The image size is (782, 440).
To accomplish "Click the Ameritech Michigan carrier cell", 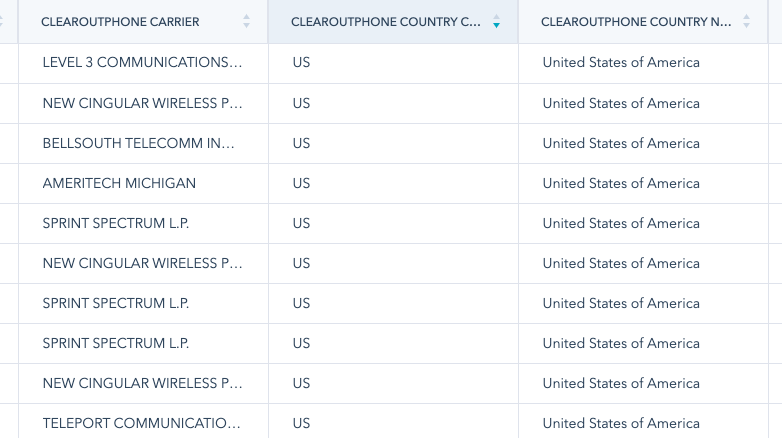I will [119, 183].
